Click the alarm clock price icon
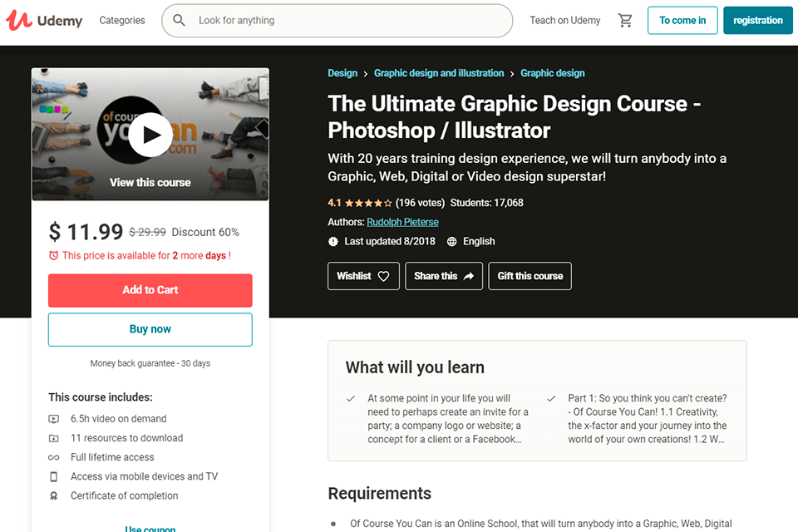798x532 pixels. pyautogui.click(x=54, y=256)
